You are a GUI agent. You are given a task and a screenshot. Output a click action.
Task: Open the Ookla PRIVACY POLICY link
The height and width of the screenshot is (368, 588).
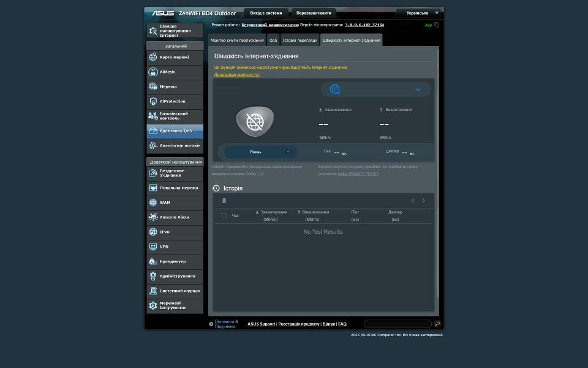pyautogui.click(x=358, y=174)
